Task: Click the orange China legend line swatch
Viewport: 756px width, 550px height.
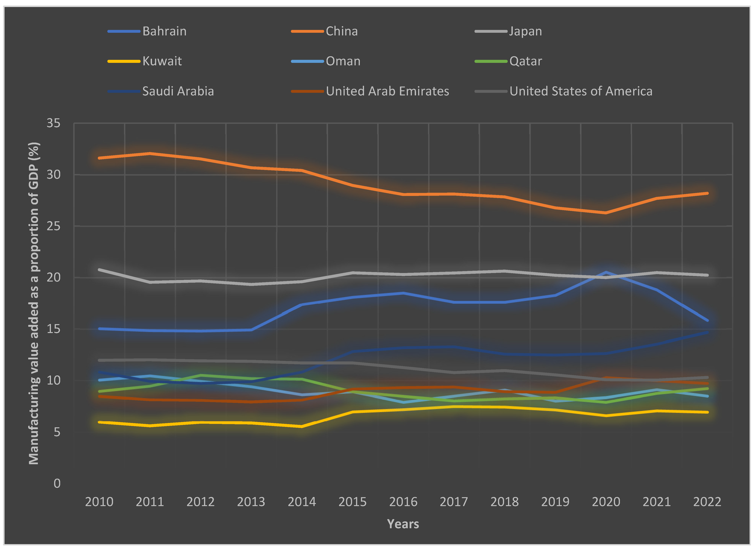Action: pos(307,31)
